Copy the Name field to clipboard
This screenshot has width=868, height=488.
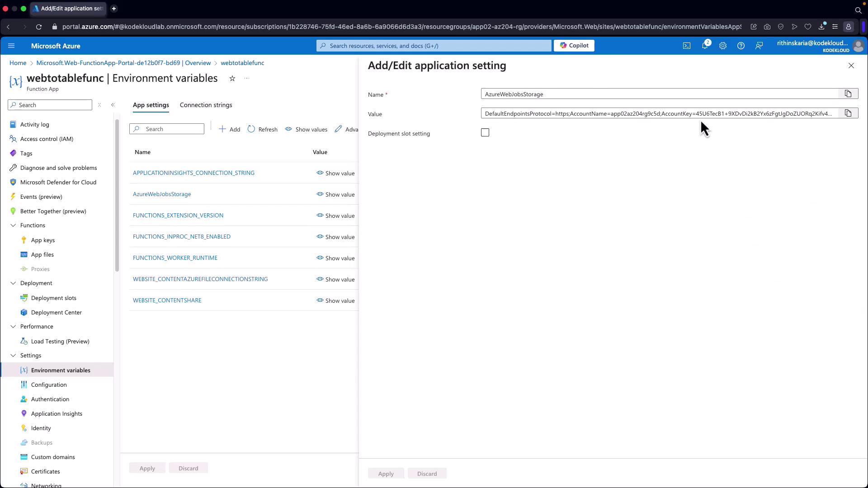(x=848, y=94)
